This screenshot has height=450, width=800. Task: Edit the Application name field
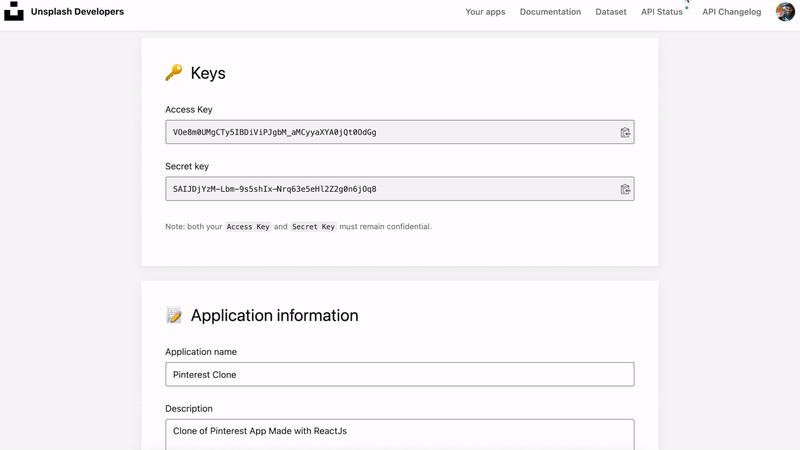pyautogui.click(x=399, y=375)
